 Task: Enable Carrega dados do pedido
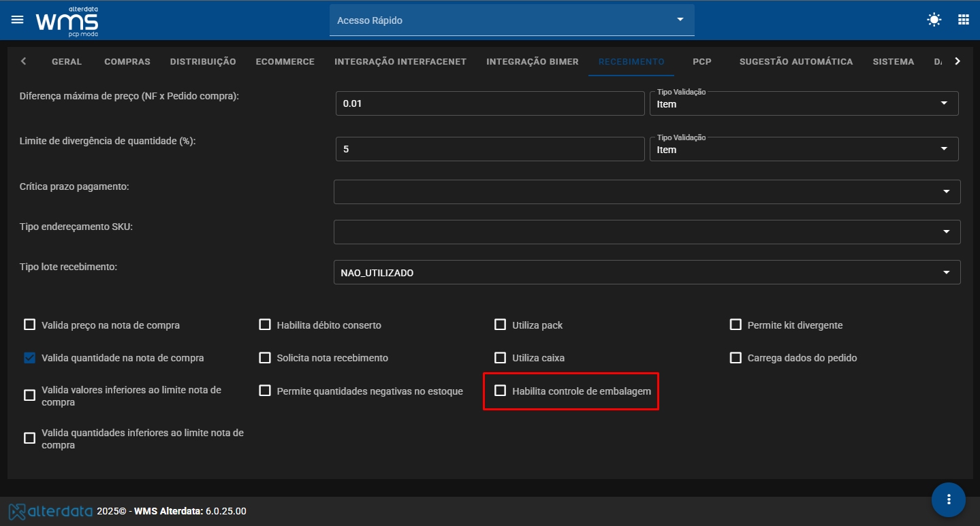pos(736,357)
